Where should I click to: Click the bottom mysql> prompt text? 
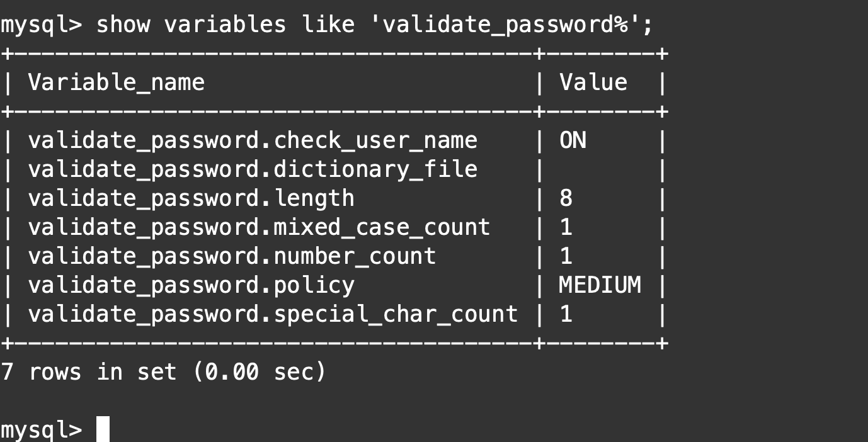(x=41, y=429)
